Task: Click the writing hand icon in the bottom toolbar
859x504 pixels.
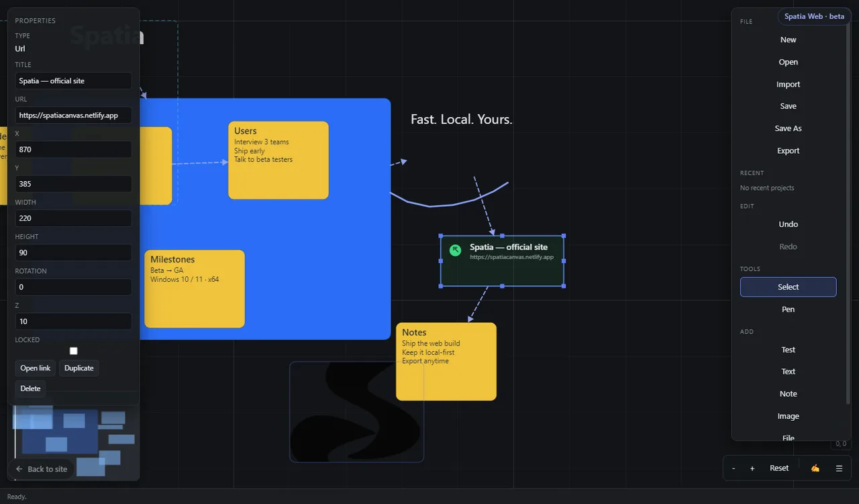Action: click(x=815, y=468)
